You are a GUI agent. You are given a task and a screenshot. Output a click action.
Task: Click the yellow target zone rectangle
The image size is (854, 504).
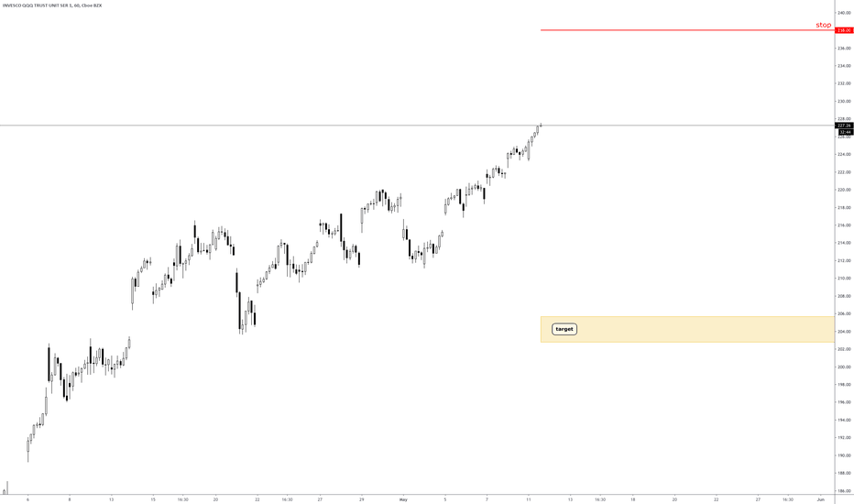pyautogui.click(x=687, y=329)
